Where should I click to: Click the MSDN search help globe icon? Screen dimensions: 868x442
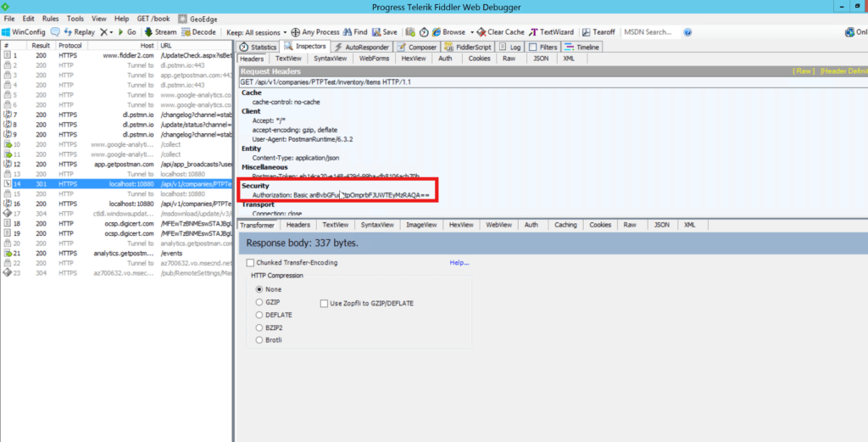click(687, 32)
